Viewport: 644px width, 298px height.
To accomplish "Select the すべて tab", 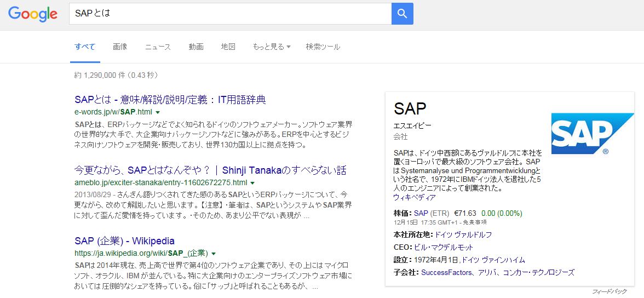I will [x=85, y=47].
